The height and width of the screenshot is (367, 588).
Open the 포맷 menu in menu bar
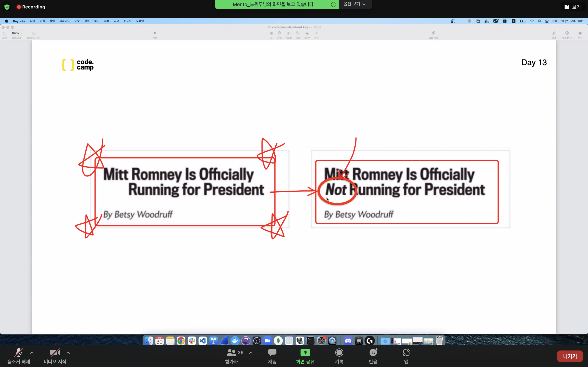(77, 21)
